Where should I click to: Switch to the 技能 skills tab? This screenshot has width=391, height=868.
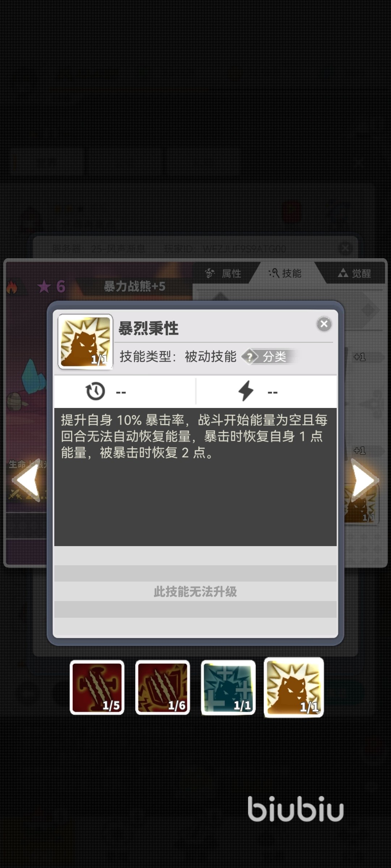pos(286,273)
